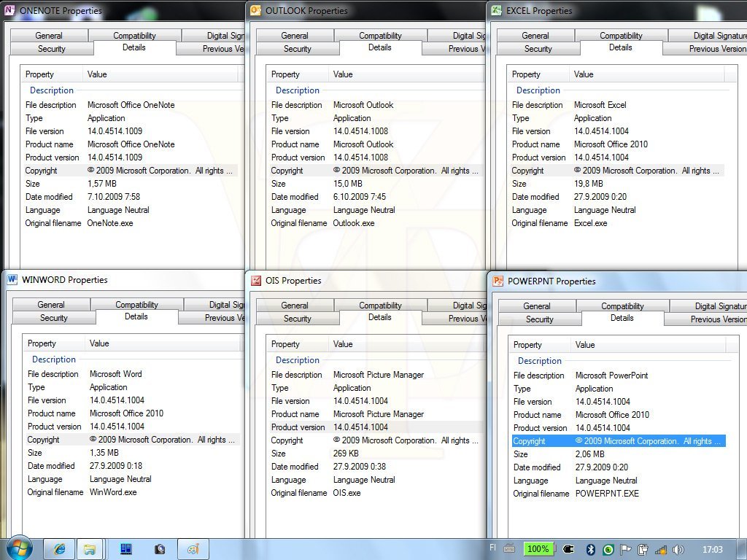Select Size 15,0 MB row in OUTLOOK Properties
Screen dimensions: 747x560
(x=375, y=183)
